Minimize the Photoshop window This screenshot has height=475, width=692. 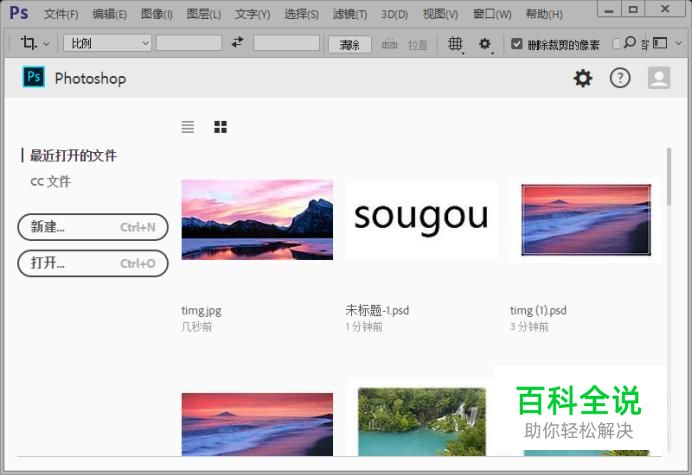tap(609, 9)
